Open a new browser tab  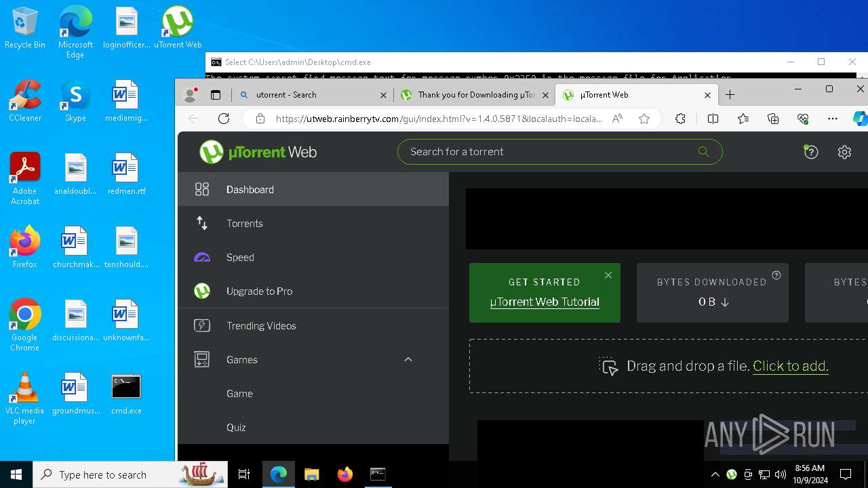730,95
